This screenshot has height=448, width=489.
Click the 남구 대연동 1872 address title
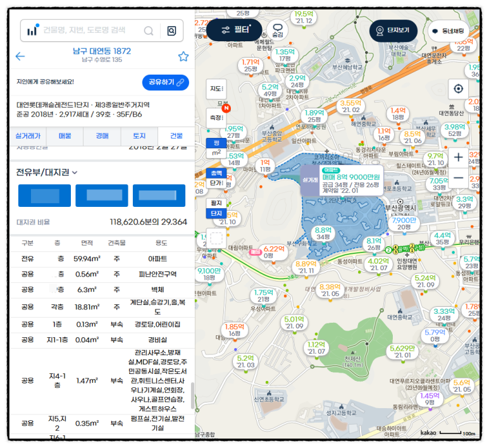click(102, 51)
